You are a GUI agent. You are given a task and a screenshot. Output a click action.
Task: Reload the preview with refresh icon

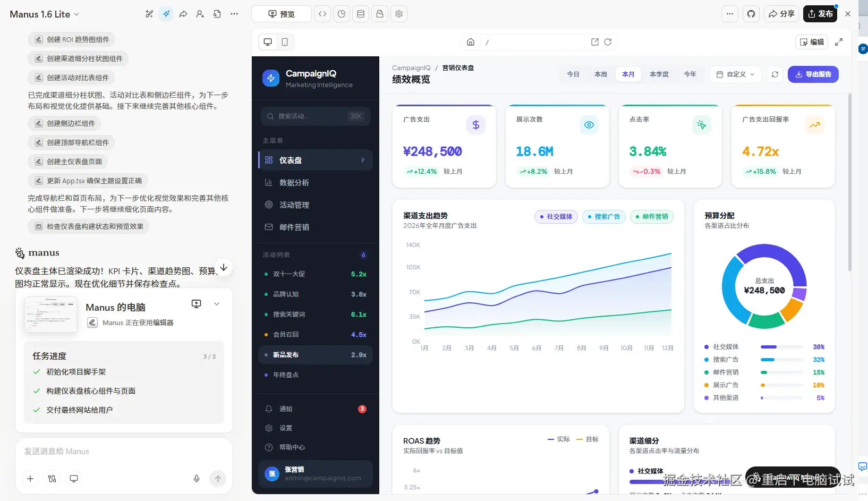click(608, 42)
